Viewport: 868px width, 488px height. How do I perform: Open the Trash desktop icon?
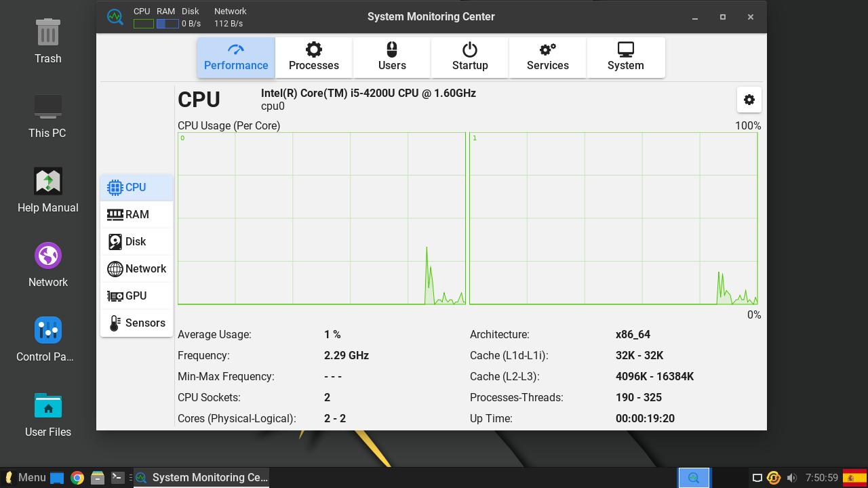[48, 41]
